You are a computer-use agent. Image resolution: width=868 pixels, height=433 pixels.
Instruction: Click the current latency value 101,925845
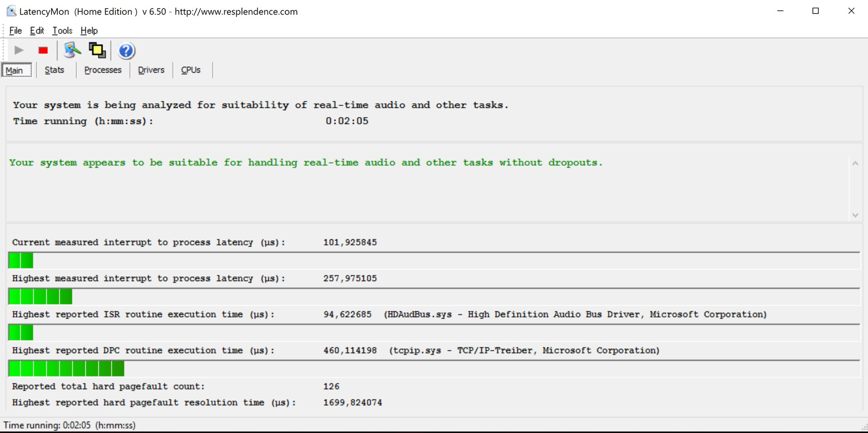(x=350, y=242)
